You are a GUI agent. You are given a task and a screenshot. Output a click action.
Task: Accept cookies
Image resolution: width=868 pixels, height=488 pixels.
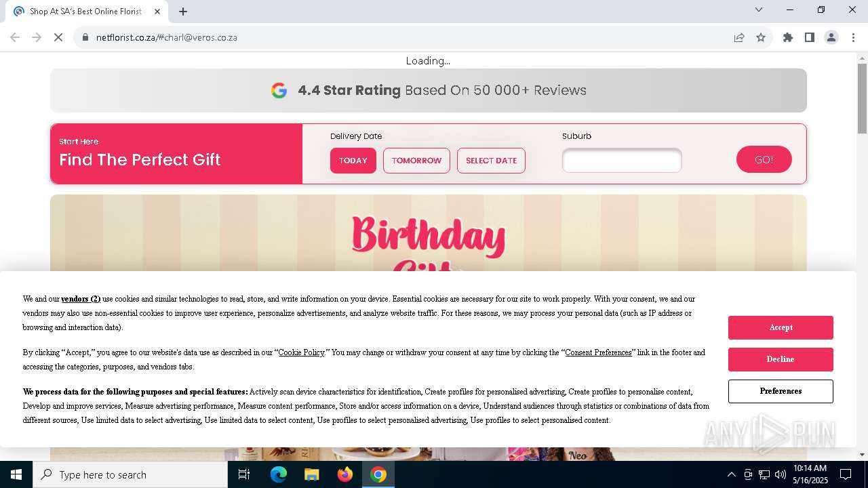coord(781,327)
